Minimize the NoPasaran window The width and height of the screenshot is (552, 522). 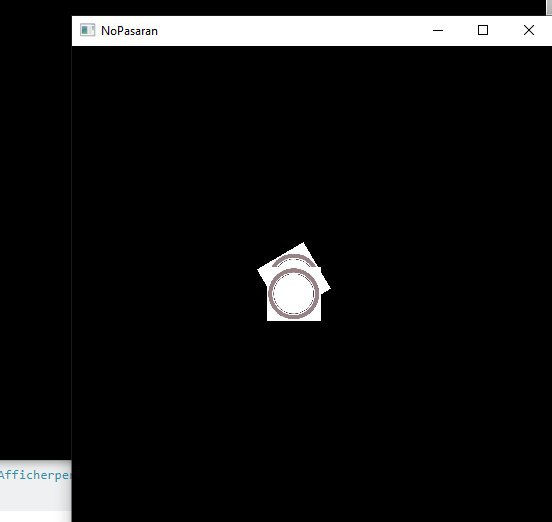coord(438,31)
